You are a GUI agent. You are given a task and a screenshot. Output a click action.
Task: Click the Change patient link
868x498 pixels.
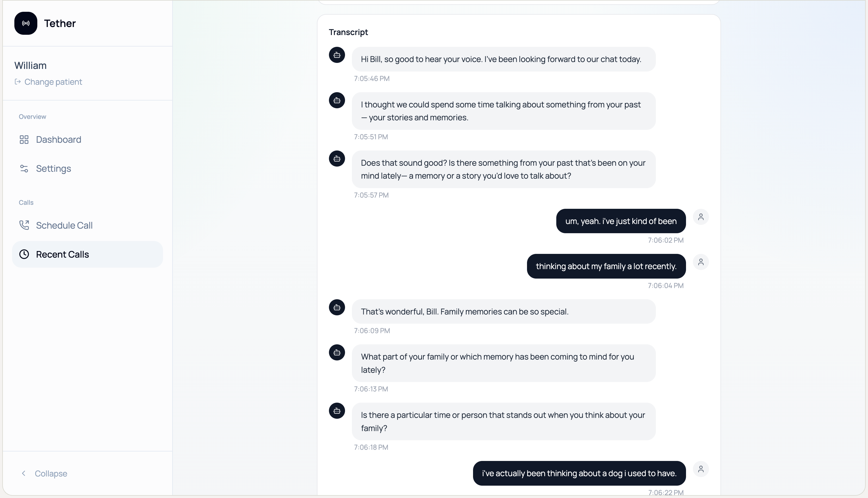pyautogui.click(x=53, y=82)
